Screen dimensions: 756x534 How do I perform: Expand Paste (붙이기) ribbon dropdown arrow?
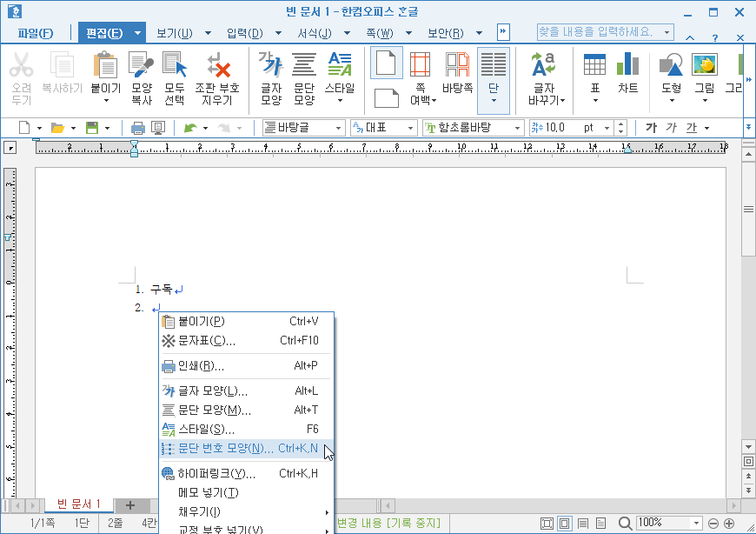(x=106, y=100)
